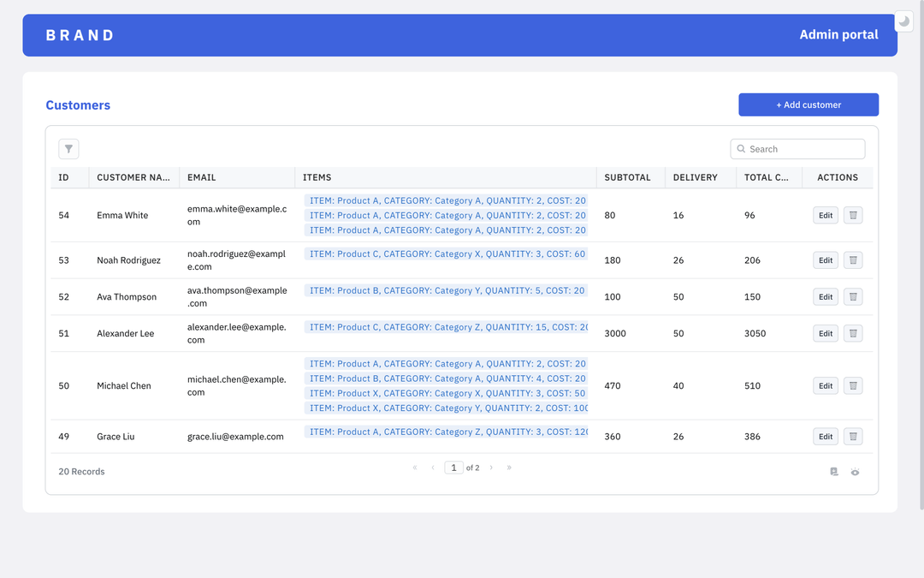Delete Emma White's record using trash icon
This screenshot has width=924, height=578.
(x=852, y=215)
